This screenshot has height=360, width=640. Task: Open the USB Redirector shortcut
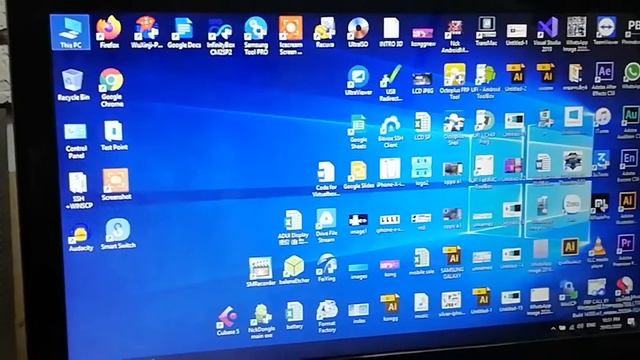pos(391,84)
